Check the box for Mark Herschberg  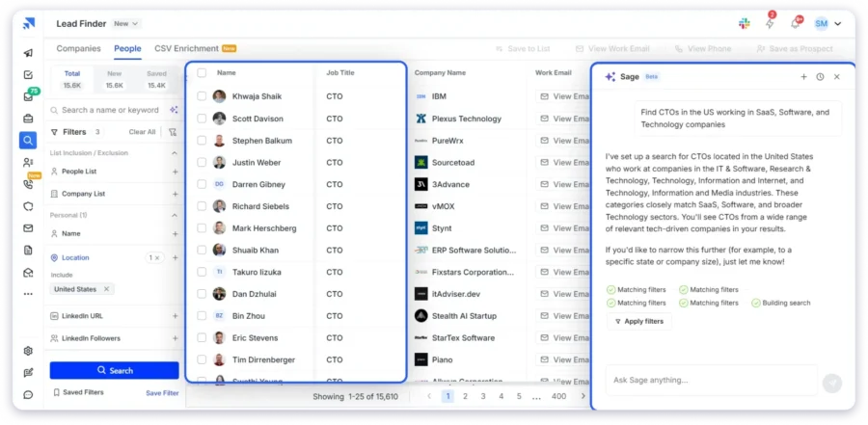(202, 228)
